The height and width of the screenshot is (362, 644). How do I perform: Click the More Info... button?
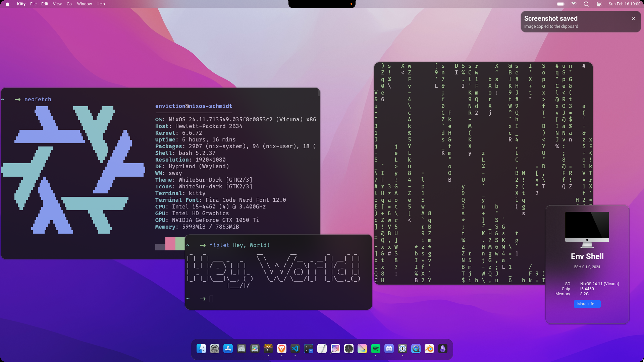click(x=587, y=304)
